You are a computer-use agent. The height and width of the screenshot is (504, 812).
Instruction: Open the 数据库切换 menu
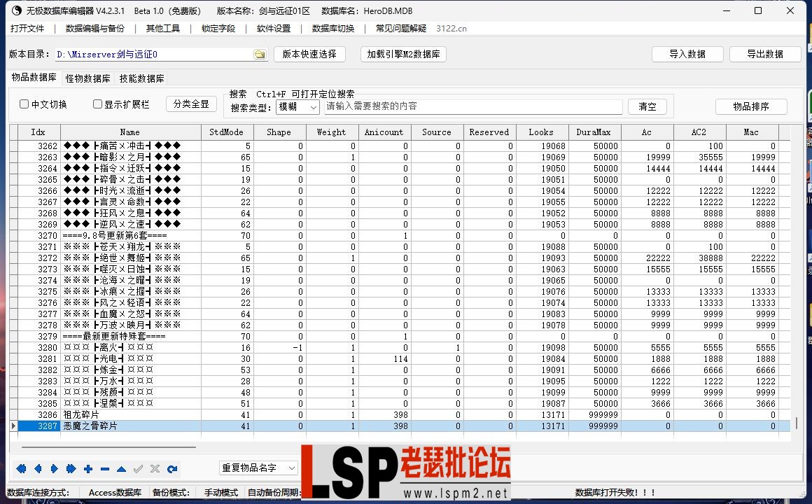point(333,29)
